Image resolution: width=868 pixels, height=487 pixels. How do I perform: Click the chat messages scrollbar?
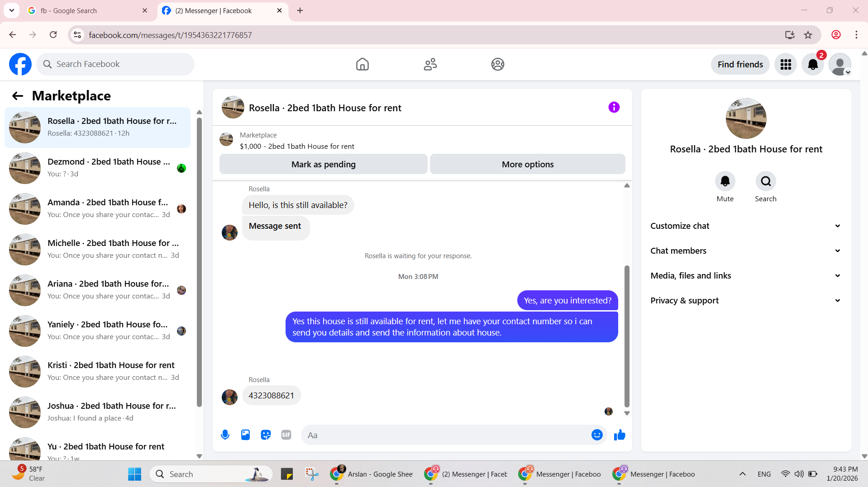click(x=627, y=336)
